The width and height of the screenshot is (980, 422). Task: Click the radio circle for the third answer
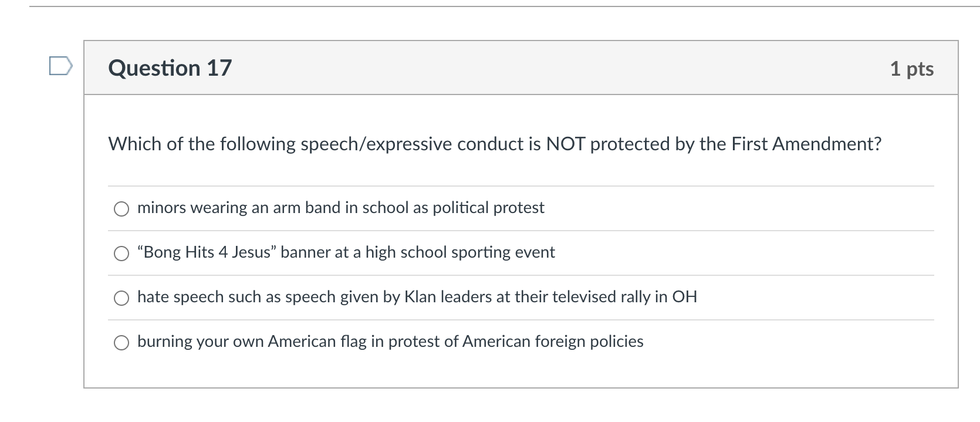pyautogui.click(x=121, y=298)
